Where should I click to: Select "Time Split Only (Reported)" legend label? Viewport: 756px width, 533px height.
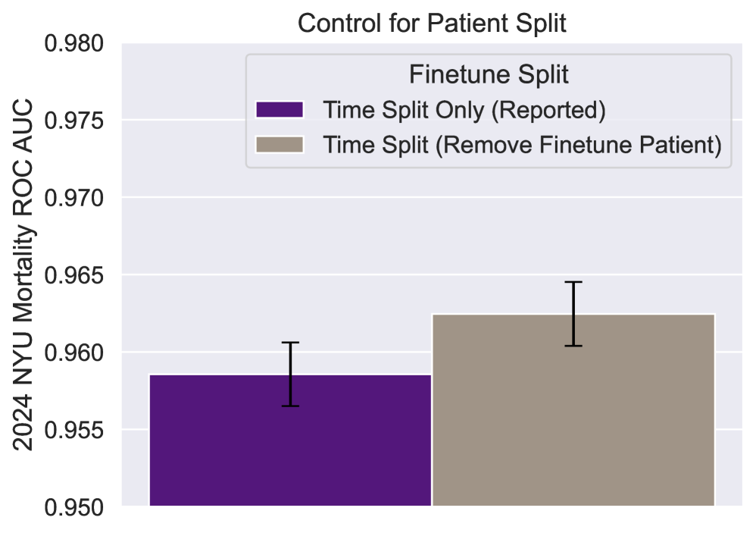(464, 109)
